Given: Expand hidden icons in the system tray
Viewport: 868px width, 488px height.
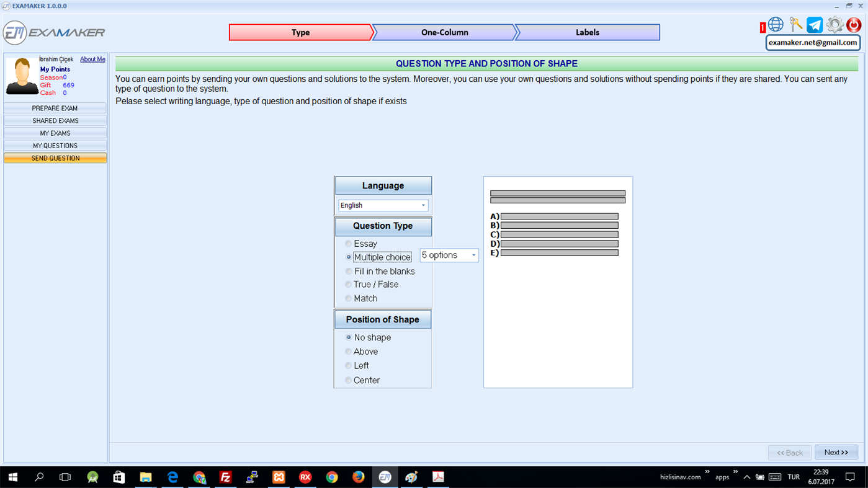Looking at the screenshot, I should pyautogui.click(x=746, y=477).
